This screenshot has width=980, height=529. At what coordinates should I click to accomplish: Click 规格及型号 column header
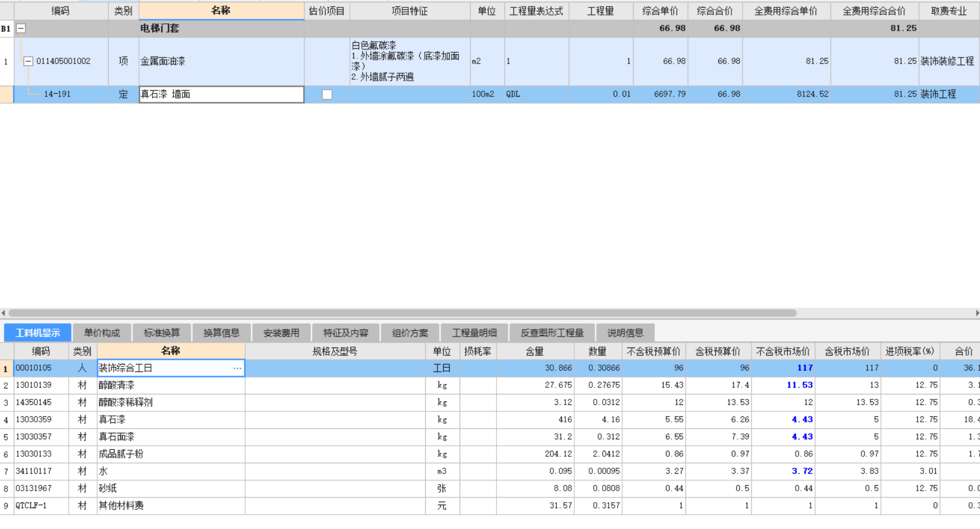click(335, 352)
